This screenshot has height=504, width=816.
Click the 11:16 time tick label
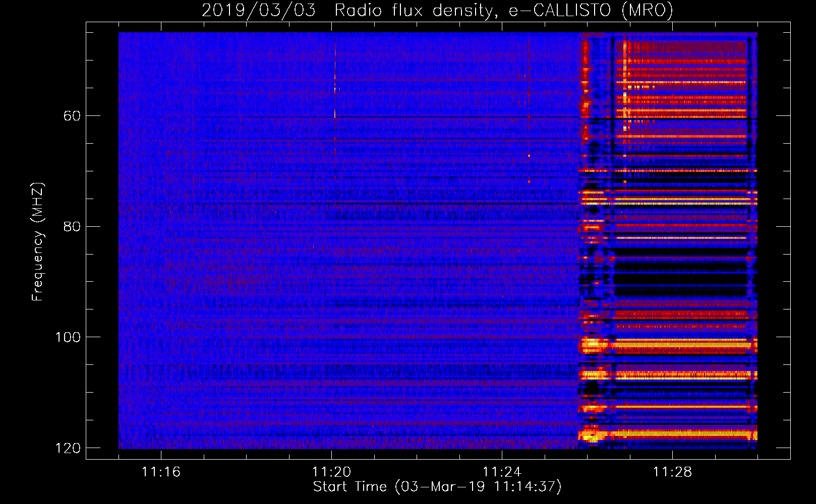point(161,472)
